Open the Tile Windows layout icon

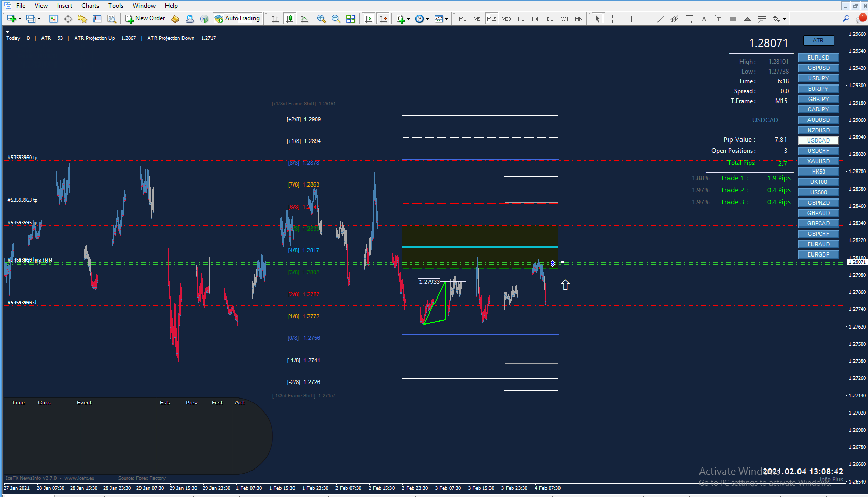tap(351, 19)
